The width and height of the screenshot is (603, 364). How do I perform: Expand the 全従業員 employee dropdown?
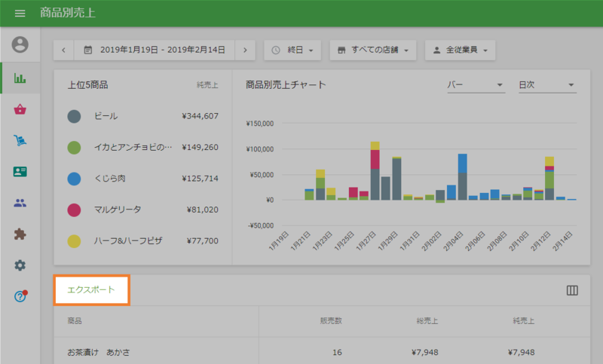pyautogui.click(x=460, y=50)
